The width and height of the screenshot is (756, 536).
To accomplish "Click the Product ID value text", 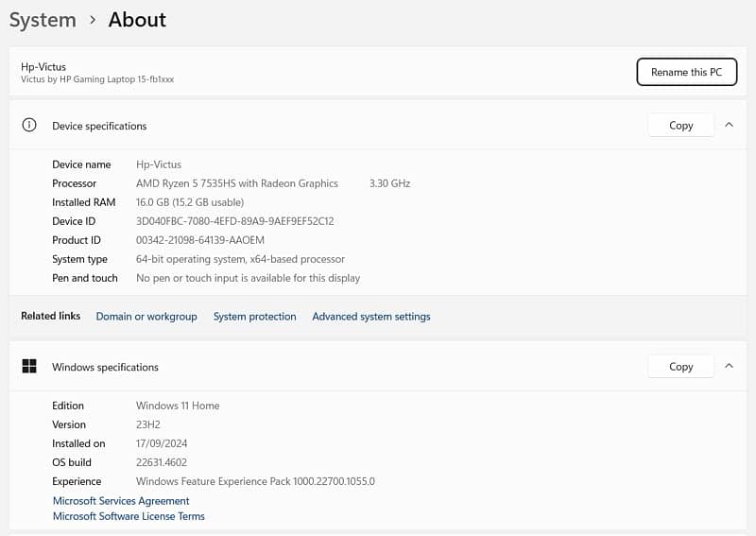I will [215, 240].
